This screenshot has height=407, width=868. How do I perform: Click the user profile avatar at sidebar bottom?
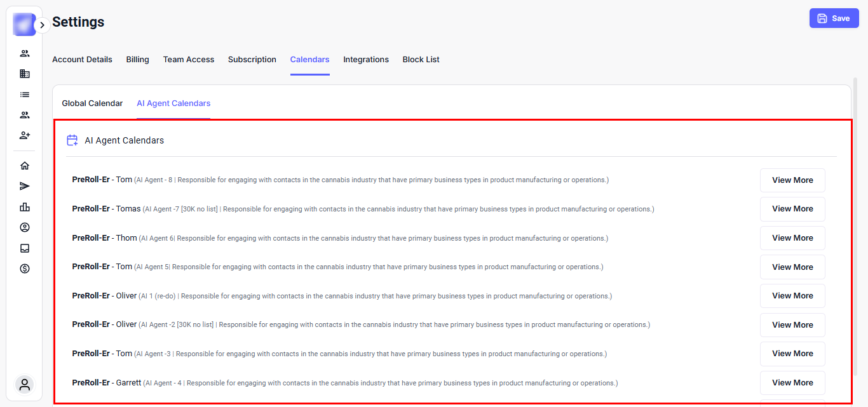(x=25, y=384)
